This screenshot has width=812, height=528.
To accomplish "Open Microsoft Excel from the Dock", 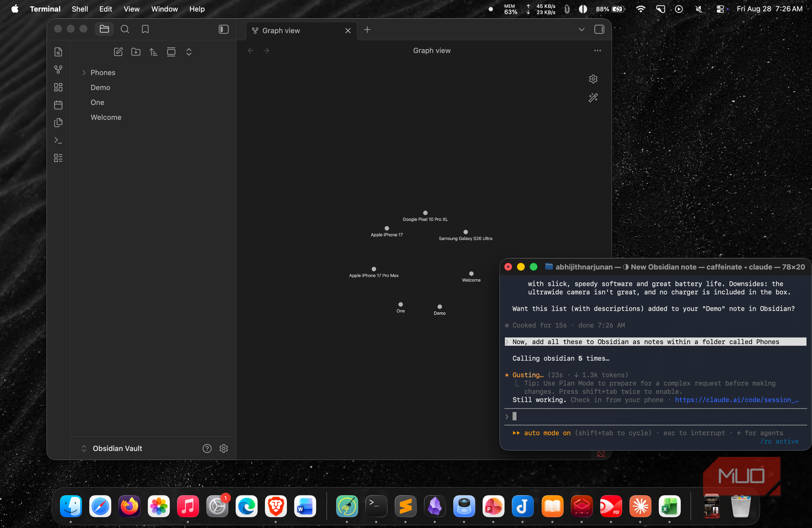I will click(670, 506).
